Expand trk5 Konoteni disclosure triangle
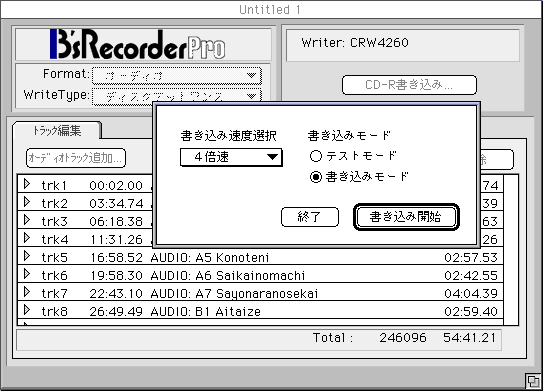 (x=27, y=256)
